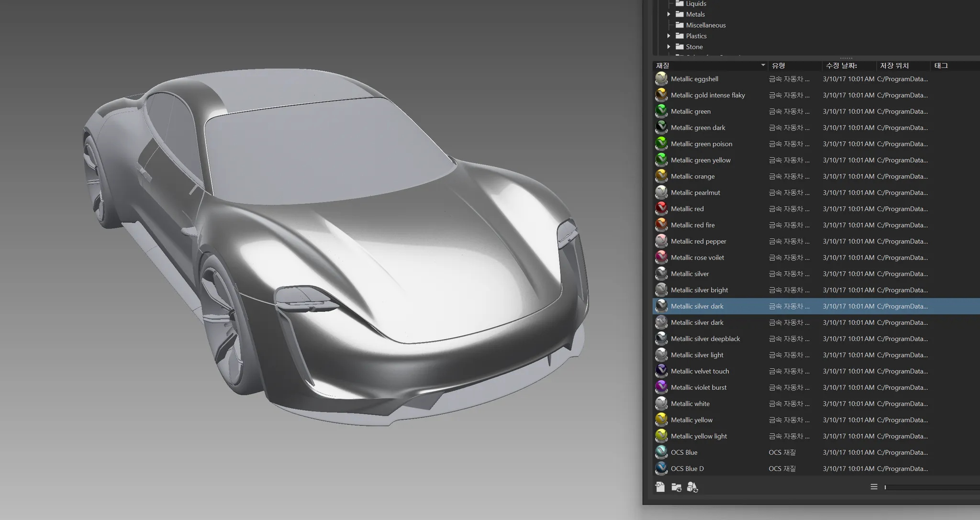Viewport: 980px width, 520px height.
Task: Click the Metallic violet burst sphere icon
Action: pyautogui.click(x=661, y=387)
